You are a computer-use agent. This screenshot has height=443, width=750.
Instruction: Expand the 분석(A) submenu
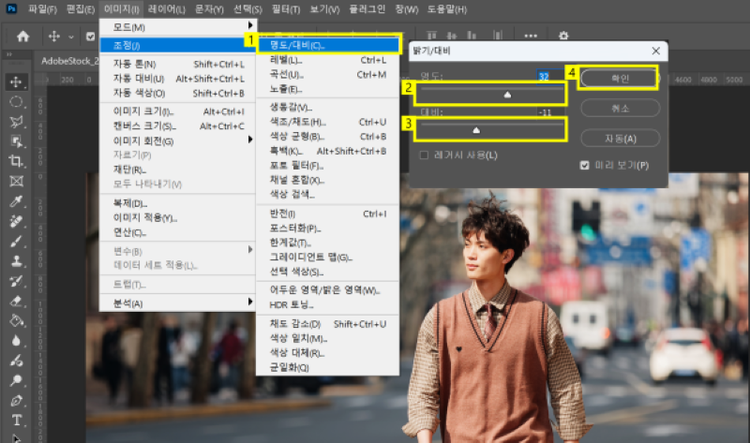tap(177, 304)
